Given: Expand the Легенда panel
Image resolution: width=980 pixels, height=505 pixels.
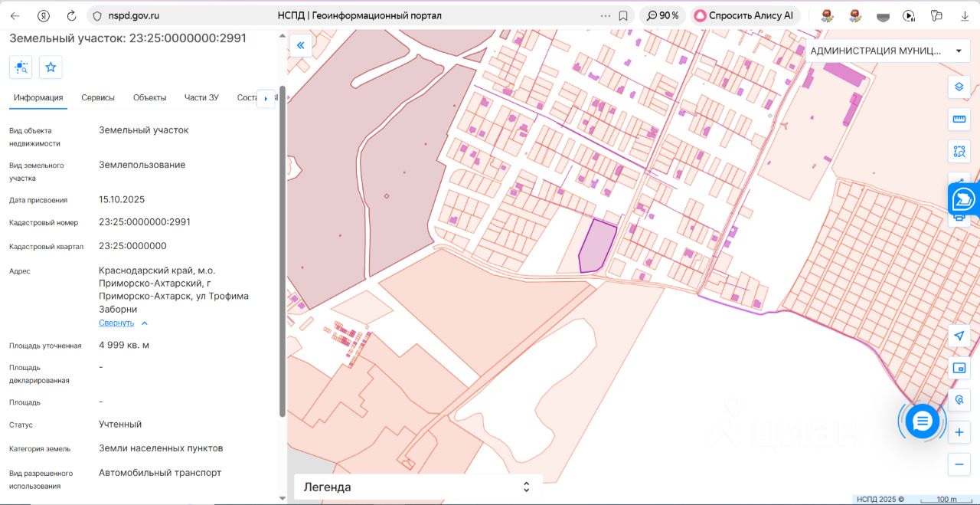Looking at the screenshot, I should pyautogui.click(x=418, y=487).
